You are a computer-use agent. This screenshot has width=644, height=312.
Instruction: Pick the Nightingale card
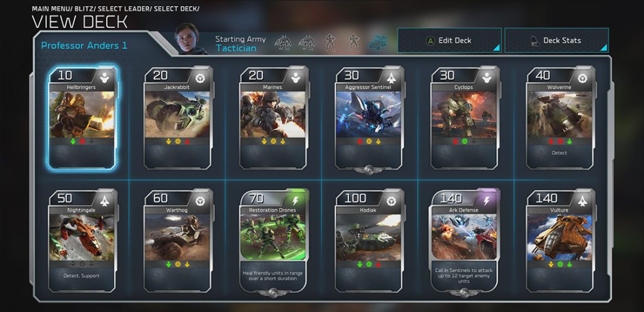tap(82, 240)
